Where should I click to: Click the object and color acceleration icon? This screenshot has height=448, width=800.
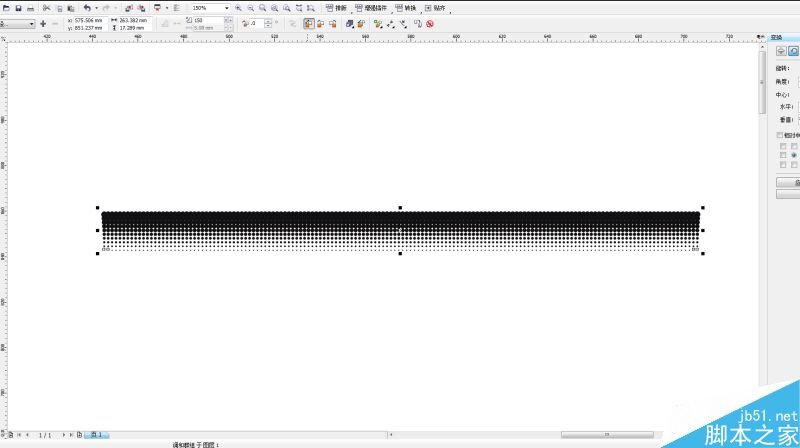(349, 23)
